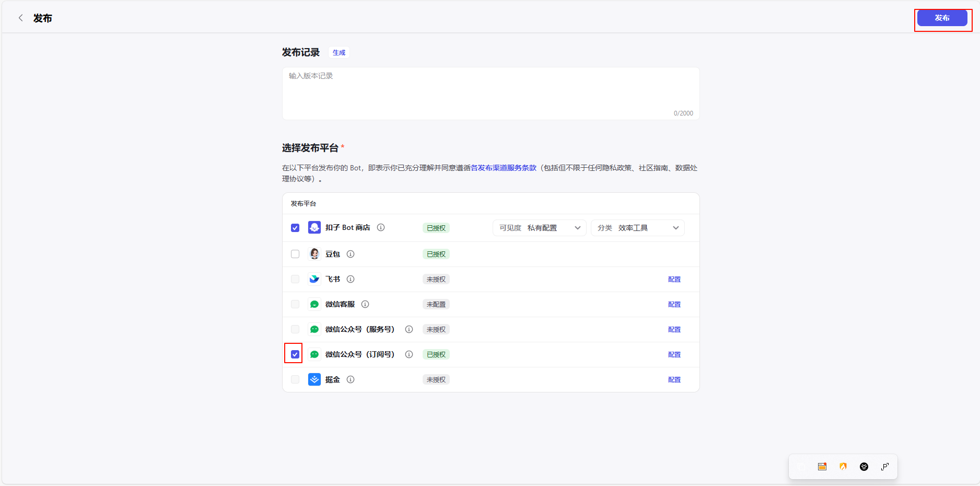980x486 pixels.
Task: Click 生成 to generate release notes
Action: tap(339, 53)
